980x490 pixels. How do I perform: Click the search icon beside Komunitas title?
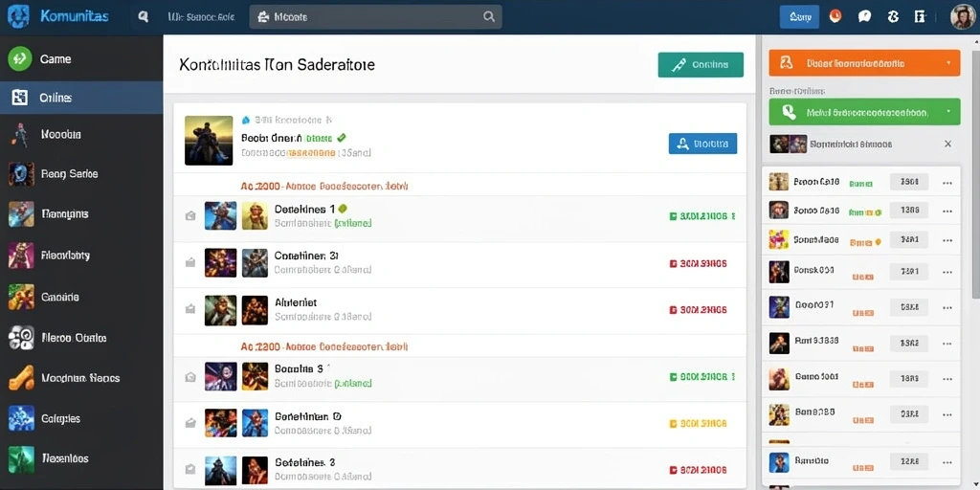point(144,17)
